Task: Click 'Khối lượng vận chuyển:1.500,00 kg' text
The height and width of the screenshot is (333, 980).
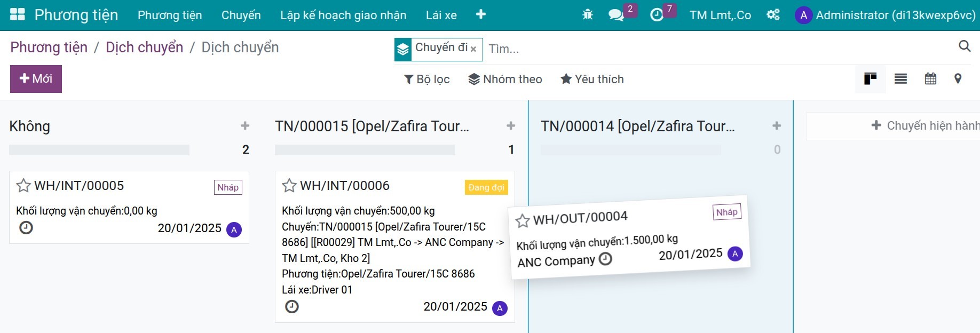Action: (597, 242)
